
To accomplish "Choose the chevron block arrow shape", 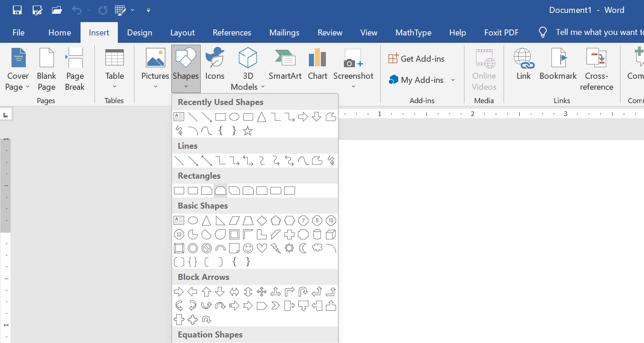I will tap(276, 306).
